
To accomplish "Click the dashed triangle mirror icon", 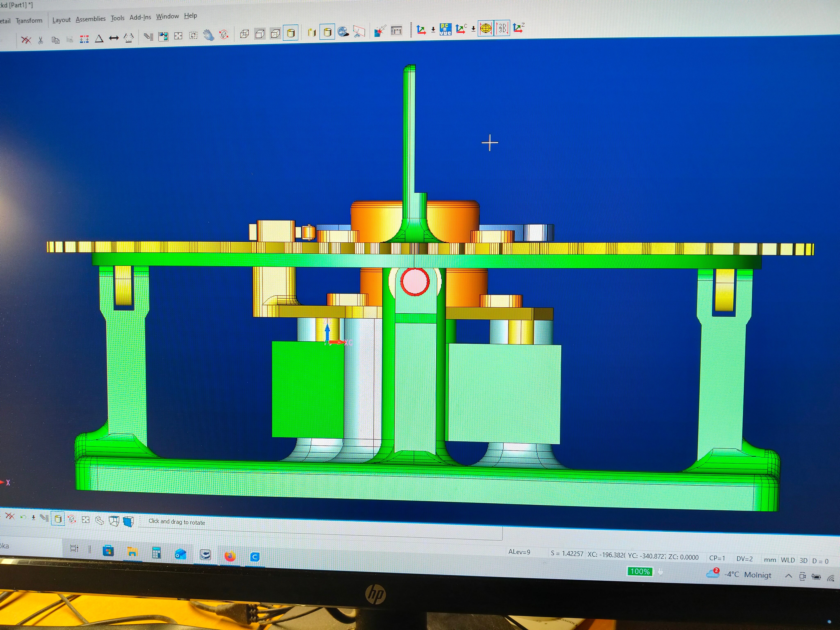I will (x=129, y=38).
